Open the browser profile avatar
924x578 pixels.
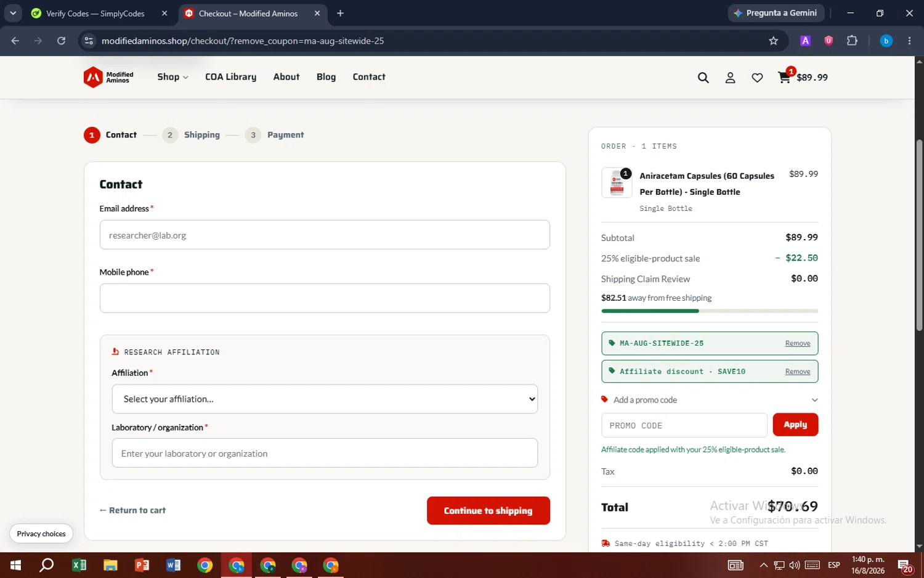[886, 41]
